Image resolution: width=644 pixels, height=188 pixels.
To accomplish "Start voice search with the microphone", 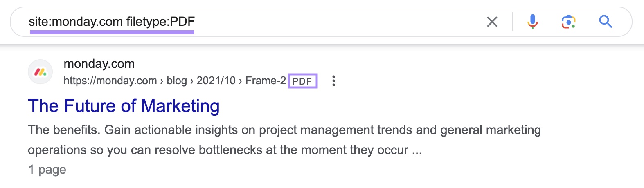I will click(532, 22).
